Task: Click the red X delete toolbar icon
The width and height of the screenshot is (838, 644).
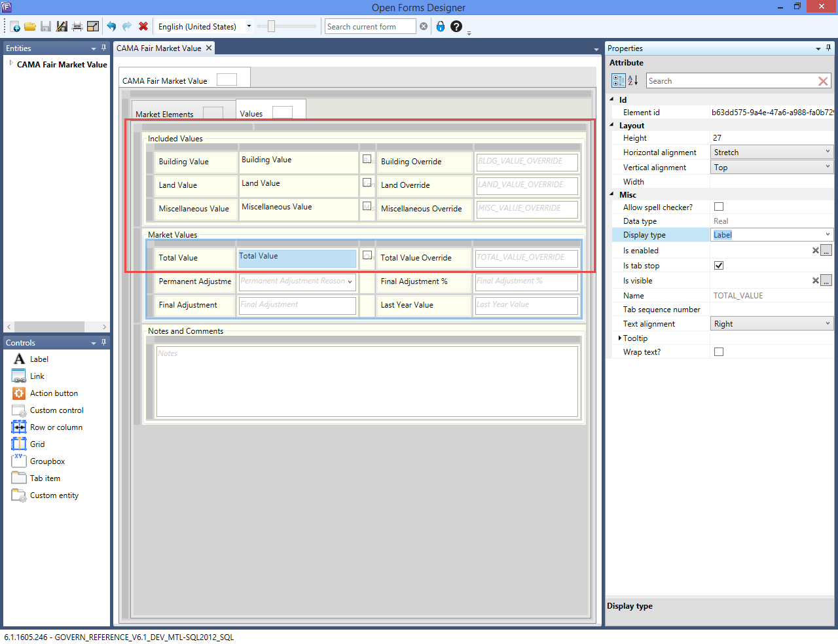Action: [x=143, y=27]
